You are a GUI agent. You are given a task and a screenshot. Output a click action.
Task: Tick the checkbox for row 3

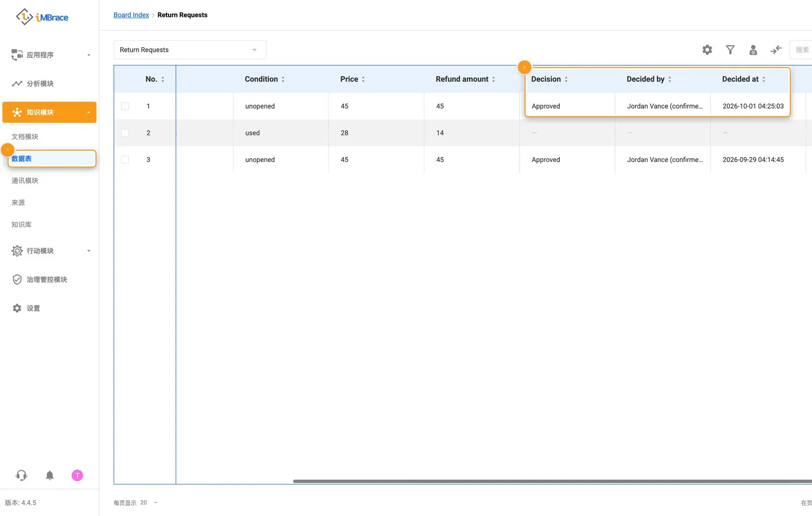click(125, 159)
